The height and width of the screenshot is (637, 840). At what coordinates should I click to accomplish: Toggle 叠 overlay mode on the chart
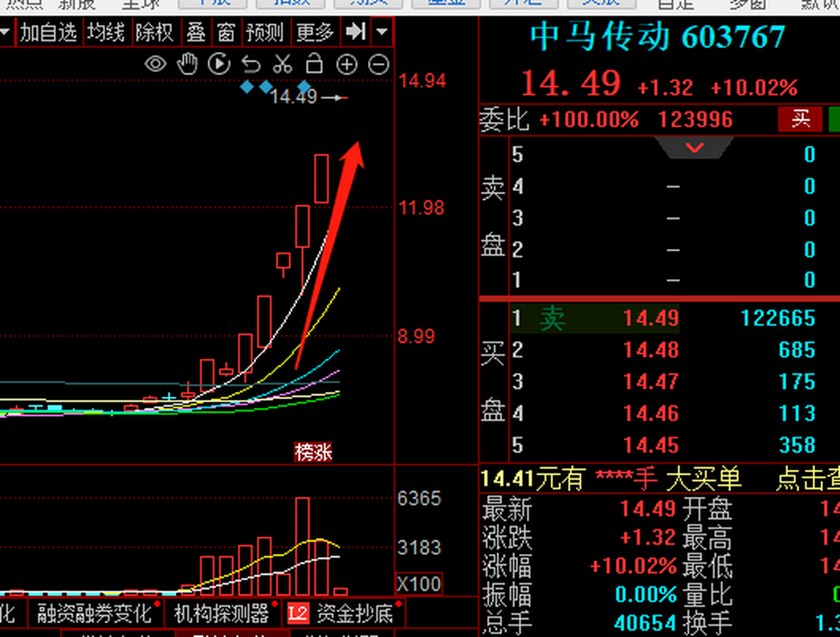[x=196, y=32]
